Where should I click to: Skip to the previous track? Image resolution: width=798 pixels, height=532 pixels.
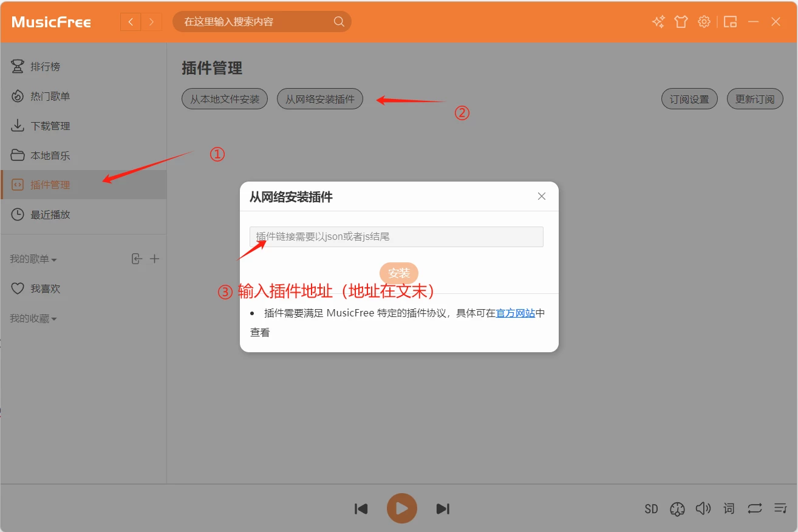361,509
